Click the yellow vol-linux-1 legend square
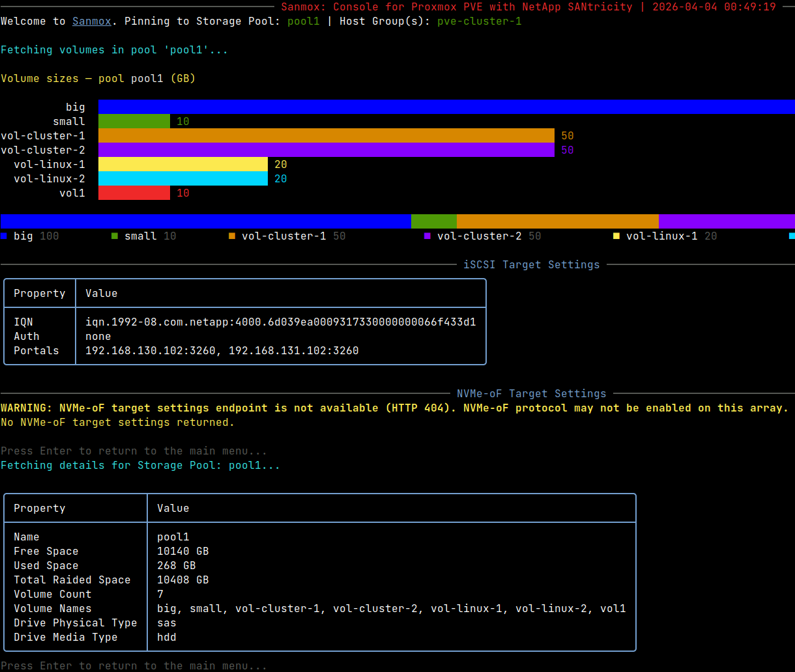795x672 pixels. (616, 236)
